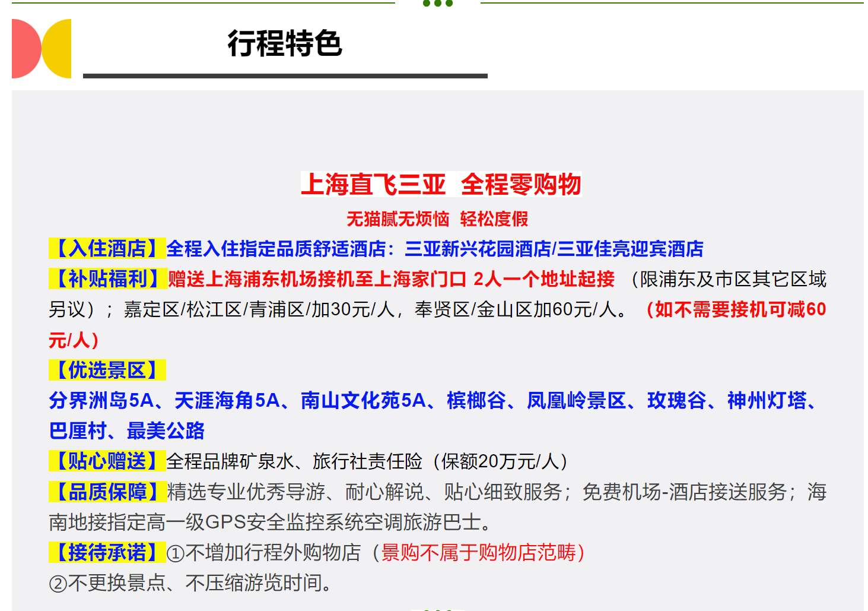The image size is (868, 611).
Task: Click the red note 如不需要接机可减60
Action: [740, 309]
